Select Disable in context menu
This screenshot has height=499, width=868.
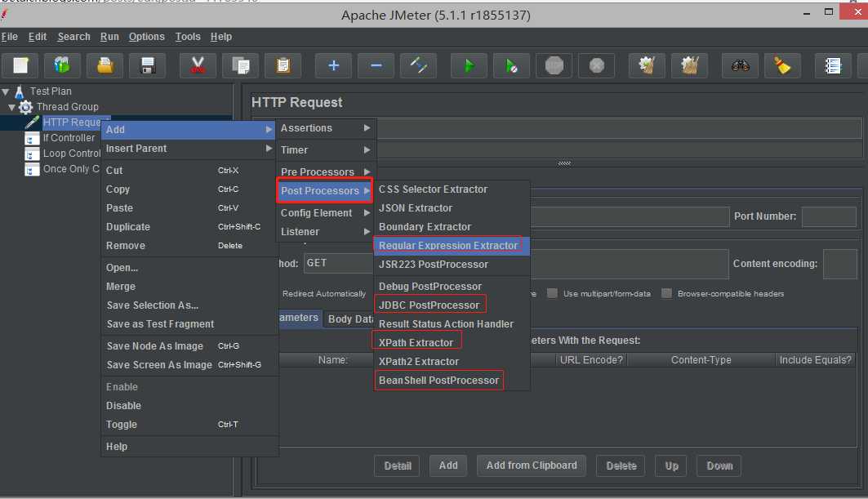tap(189, 406)
